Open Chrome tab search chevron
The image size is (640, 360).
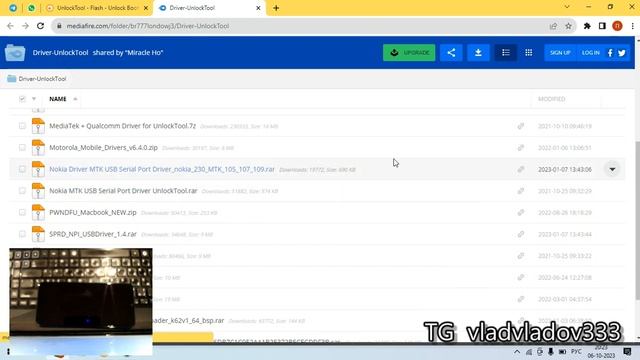tap(567, 7)
